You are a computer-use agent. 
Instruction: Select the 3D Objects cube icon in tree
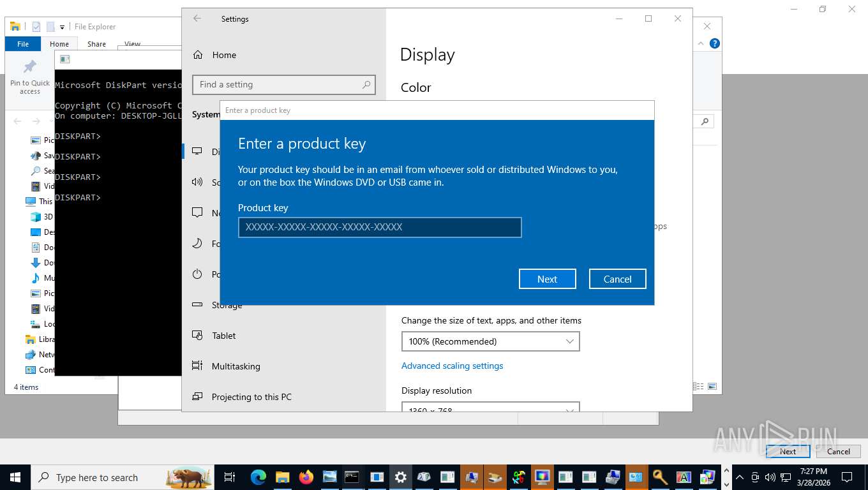(36, 217)
